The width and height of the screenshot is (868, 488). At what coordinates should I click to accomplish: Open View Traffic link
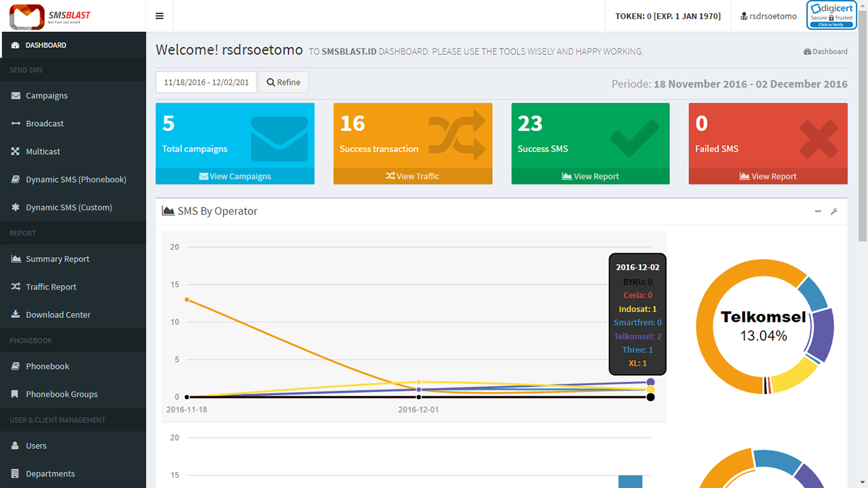[412, 176]
